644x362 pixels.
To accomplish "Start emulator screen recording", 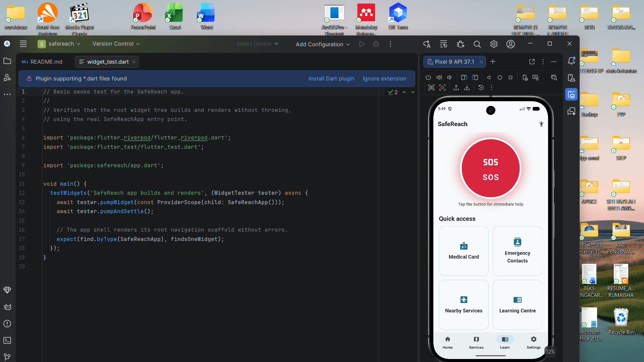I will point(442,87).
